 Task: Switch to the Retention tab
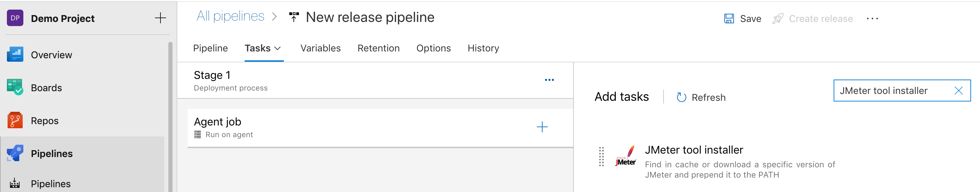click(x=378, y=48)
